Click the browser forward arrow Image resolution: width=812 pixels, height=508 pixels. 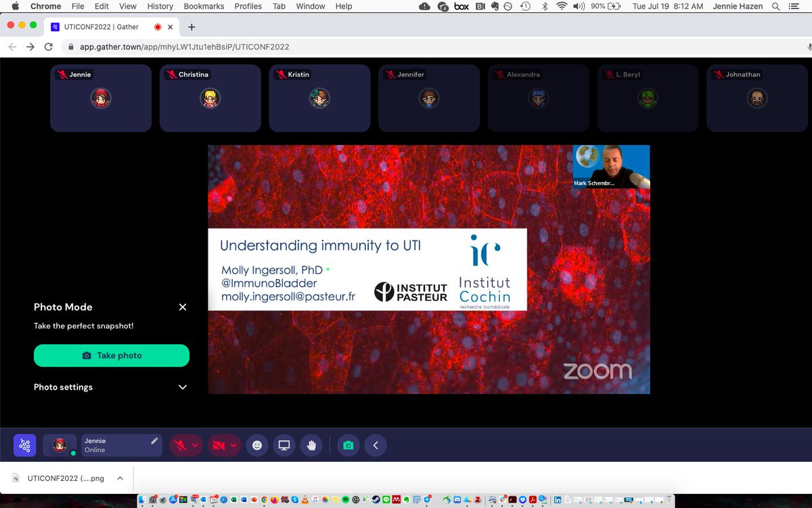click(x=30, y=47)
